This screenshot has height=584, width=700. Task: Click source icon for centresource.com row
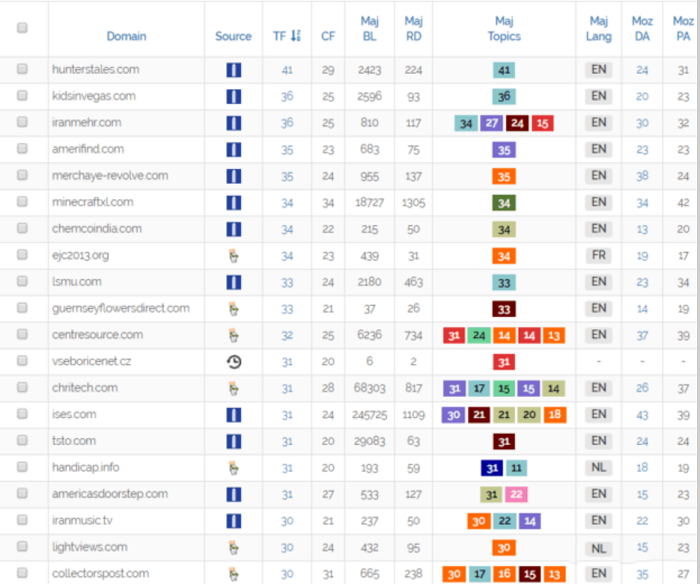tap(233, 335)
